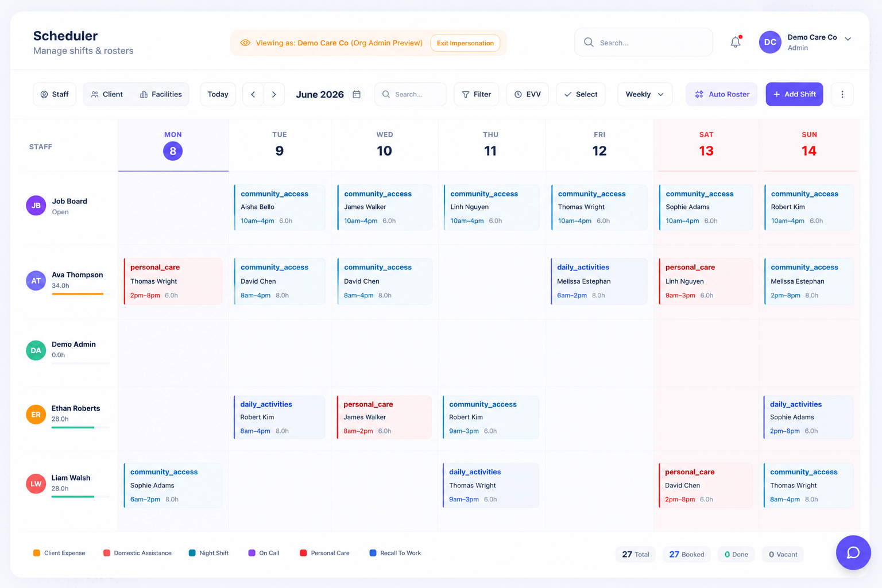Click the scheduler toolbar Search field
Screen dimensions: 882x588
coord(411,94)
